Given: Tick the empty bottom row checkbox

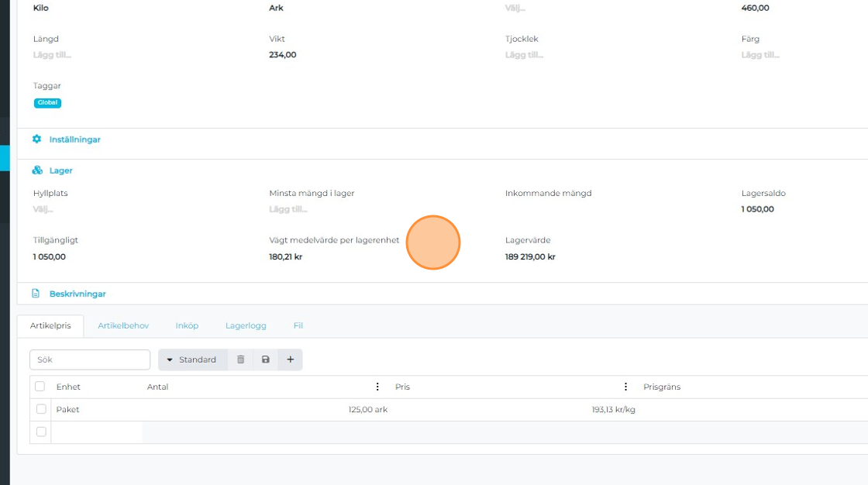Looking at the screenshot, I should point(41,432).
